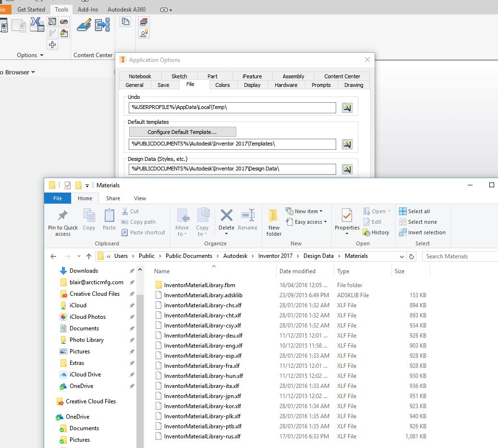Select Downloads in the navigation pane
498x448 pixels.
tap(84, 271)
